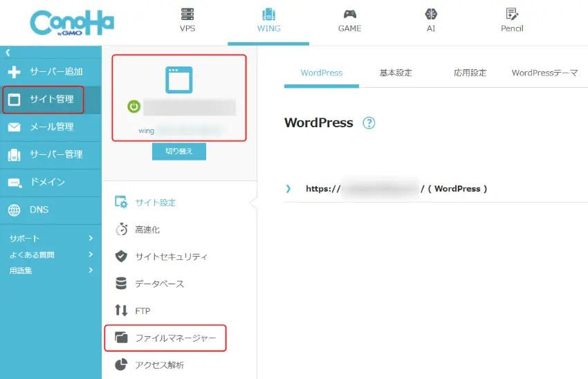Click the 高速化 text label

point(147,230)
